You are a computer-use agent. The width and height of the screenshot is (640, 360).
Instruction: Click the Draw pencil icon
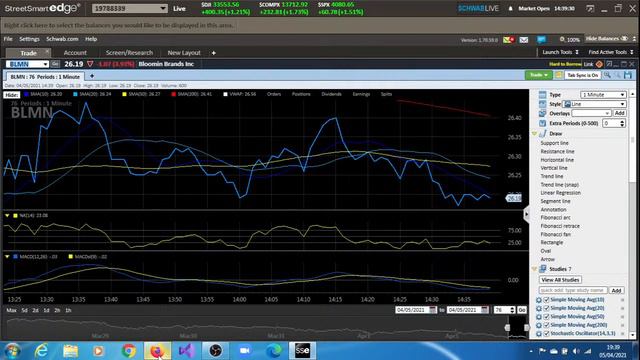[x=543, y=133]
